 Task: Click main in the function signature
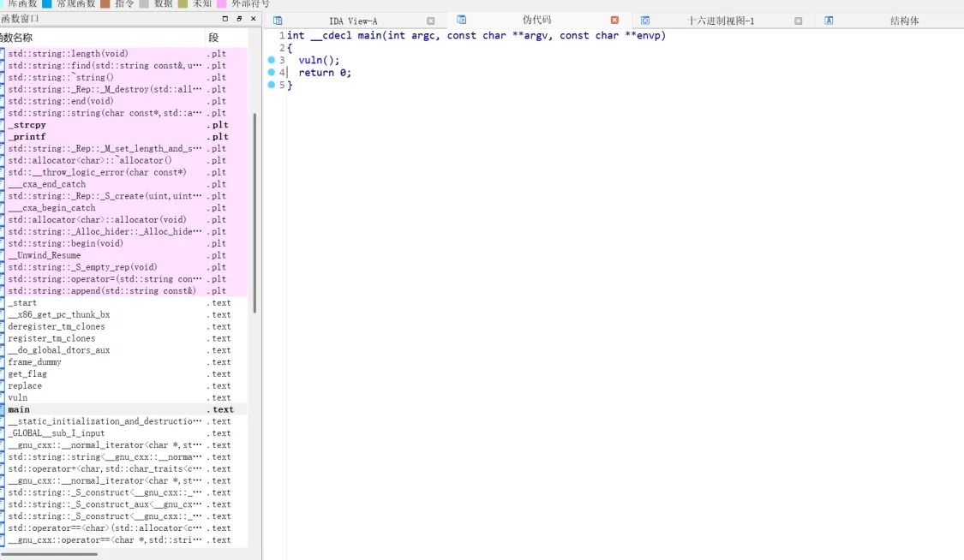(x=369, y=36)
